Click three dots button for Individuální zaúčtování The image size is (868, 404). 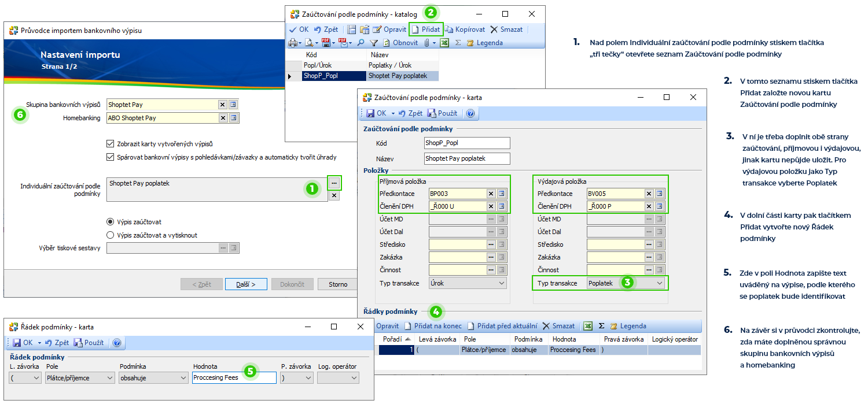334,183
